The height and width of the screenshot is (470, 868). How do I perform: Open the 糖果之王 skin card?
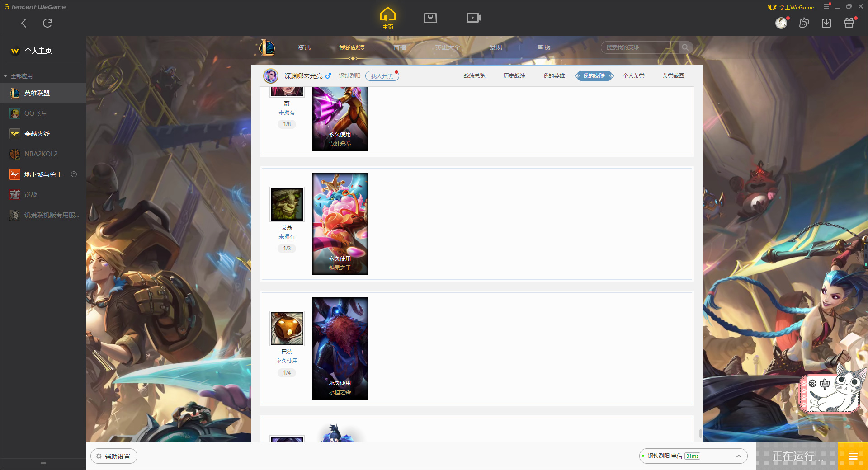coord(340,224)
